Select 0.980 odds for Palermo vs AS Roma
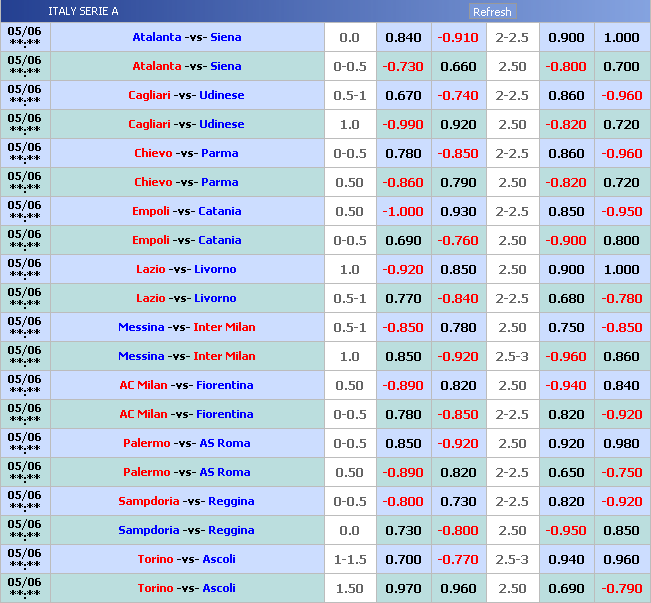This screenshot has height=603, width=651. pos(621,443)
